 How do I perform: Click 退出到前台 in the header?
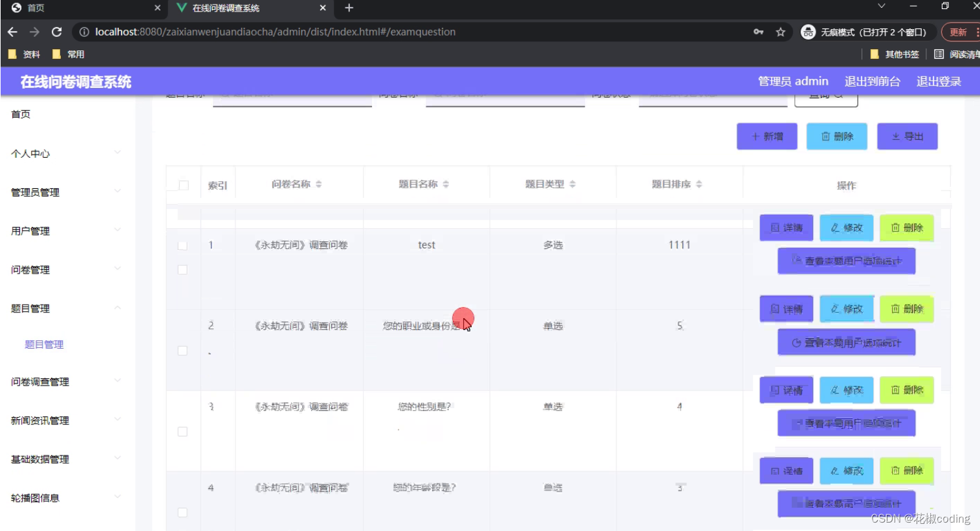click(x=873, y=81)
